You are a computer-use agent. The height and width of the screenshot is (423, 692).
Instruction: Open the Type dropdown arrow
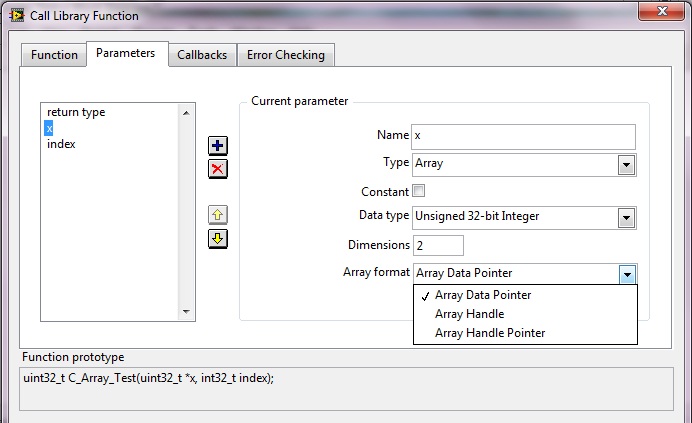[x=626, y=165]
